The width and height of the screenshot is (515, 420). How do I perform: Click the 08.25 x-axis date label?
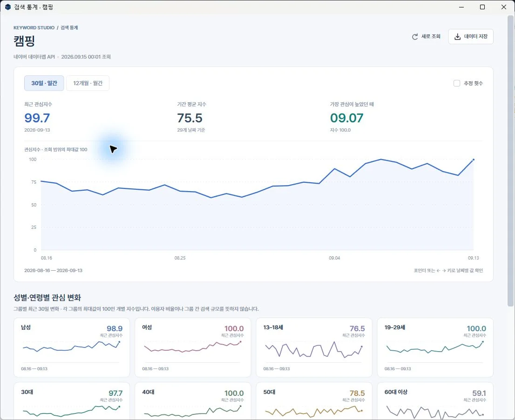(180, 258)
